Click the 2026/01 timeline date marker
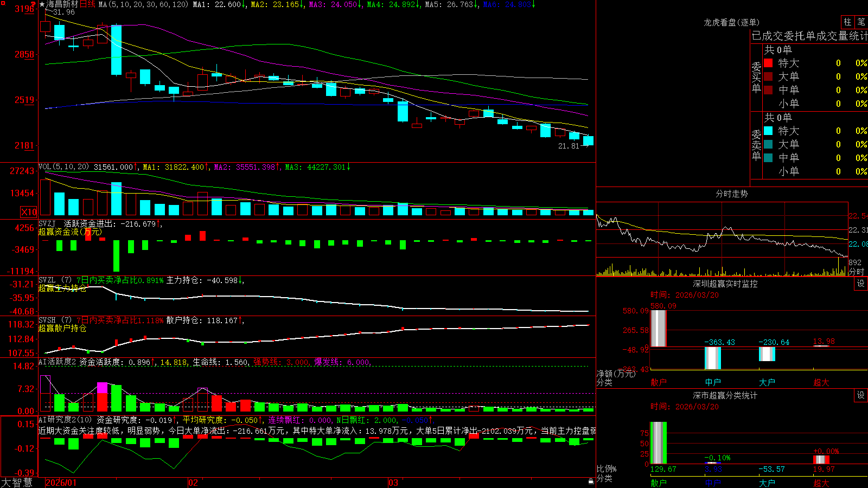 click(61, 483)
